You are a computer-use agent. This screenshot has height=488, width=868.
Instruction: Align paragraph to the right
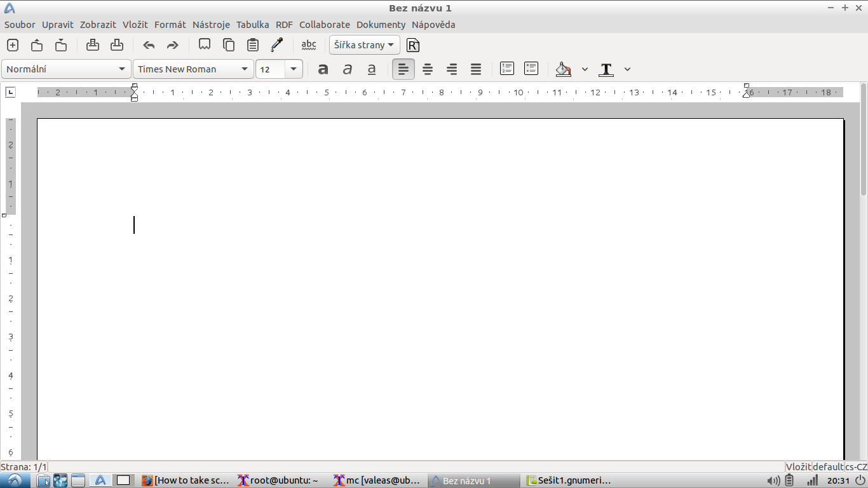pos(452,69)
